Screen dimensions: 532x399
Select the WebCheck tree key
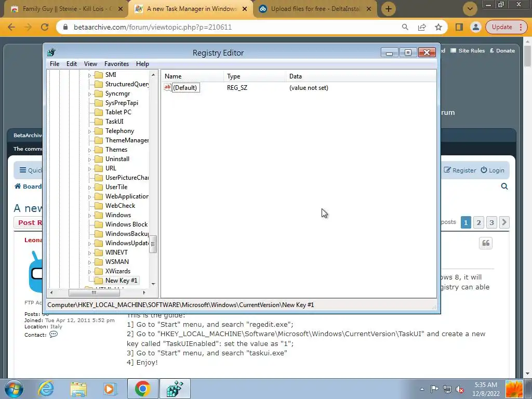pyautogui.click(x=120, y=206)
